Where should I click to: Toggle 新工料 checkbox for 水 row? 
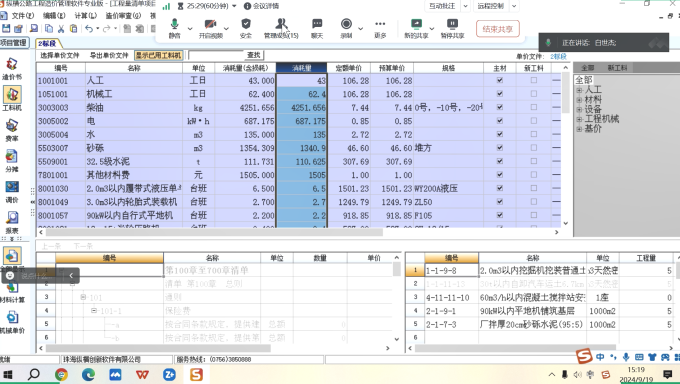[533, 134]
